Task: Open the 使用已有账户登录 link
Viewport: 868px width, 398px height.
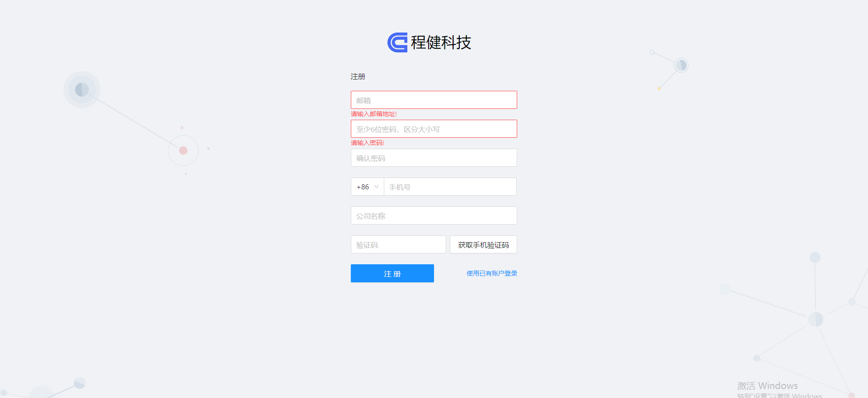Action: (x=492, y=273)
